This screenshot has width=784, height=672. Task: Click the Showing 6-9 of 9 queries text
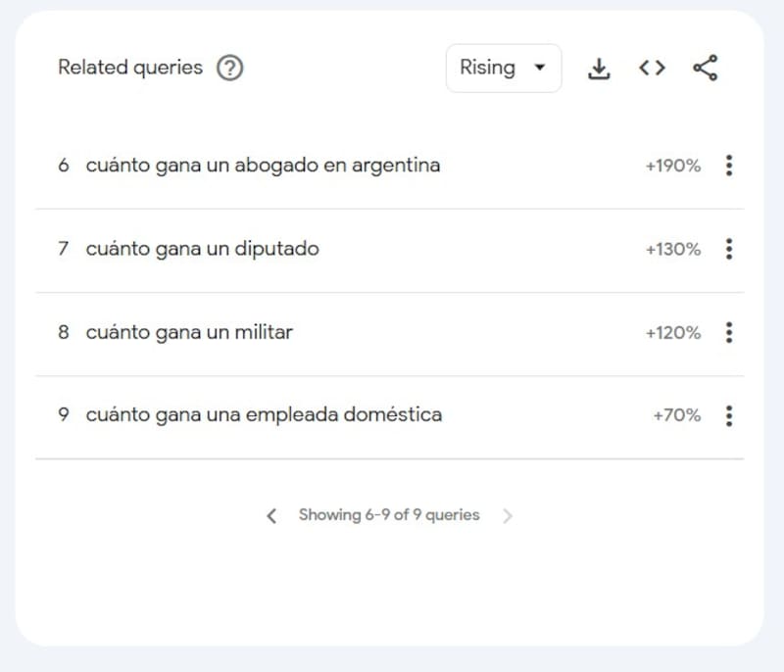389,515
